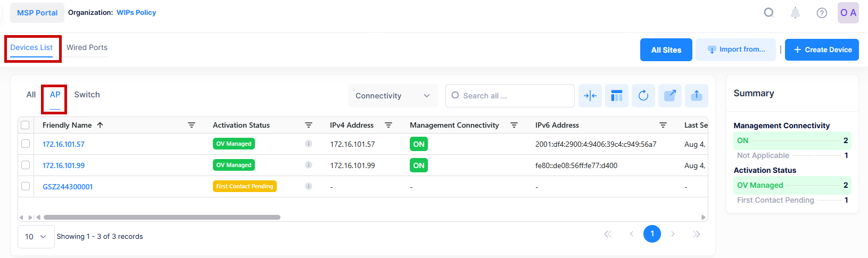
Task: Click the upload/export arrow icon
Action: [696, 96]
